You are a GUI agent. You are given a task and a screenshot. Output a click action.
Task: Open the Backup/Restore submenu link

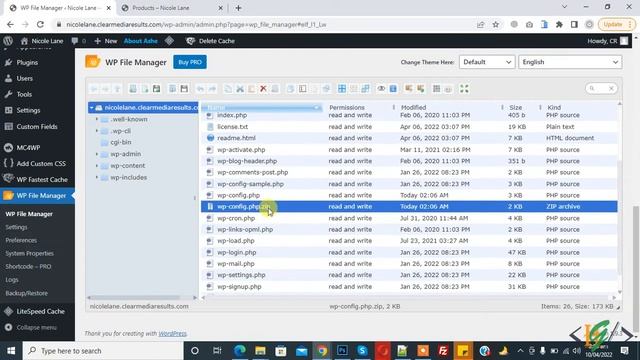[27, 293]
